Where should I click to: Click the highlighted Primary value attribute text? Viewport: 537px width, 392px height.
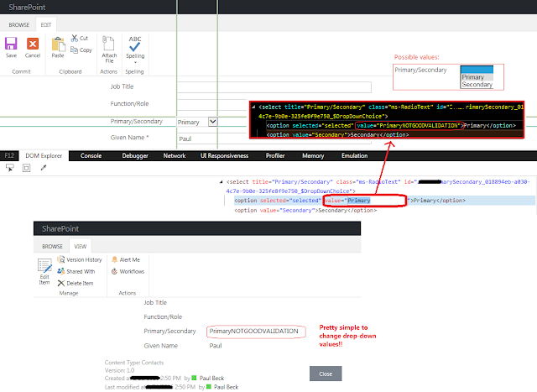tap(359, 201)
